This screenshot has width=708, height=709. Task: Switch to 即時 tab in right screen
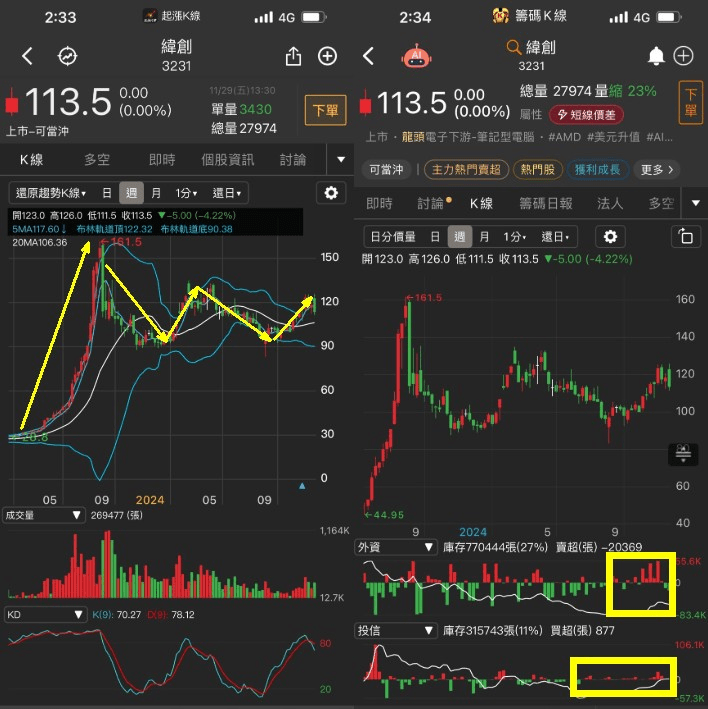coord(379,203)
